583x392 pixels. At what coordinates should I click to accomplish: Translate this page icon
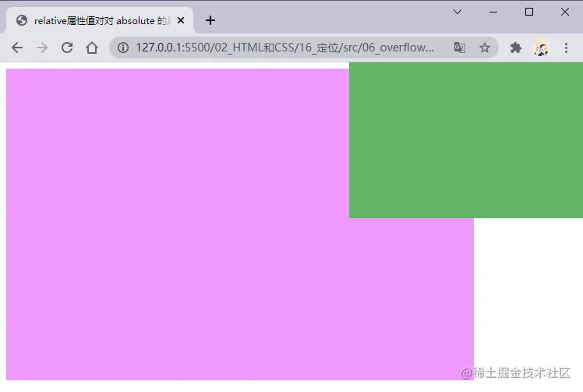(x=460, y=48)
